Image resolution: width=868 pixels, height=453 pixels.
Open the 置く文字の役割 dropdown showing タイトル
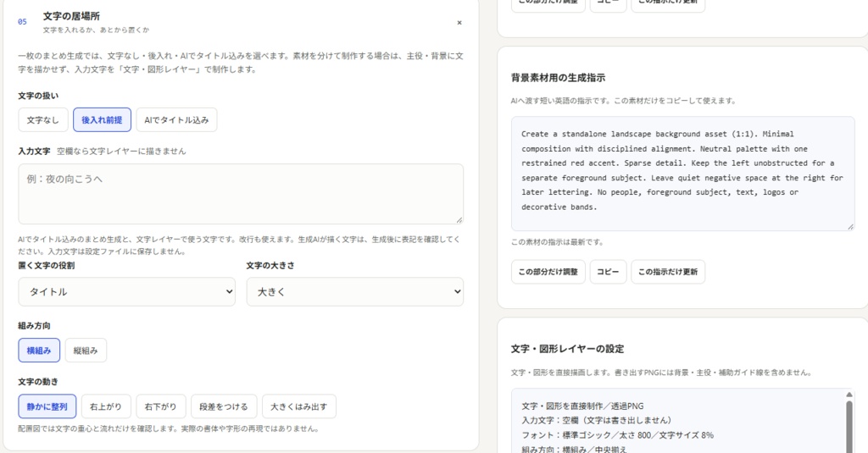[127, 291]
